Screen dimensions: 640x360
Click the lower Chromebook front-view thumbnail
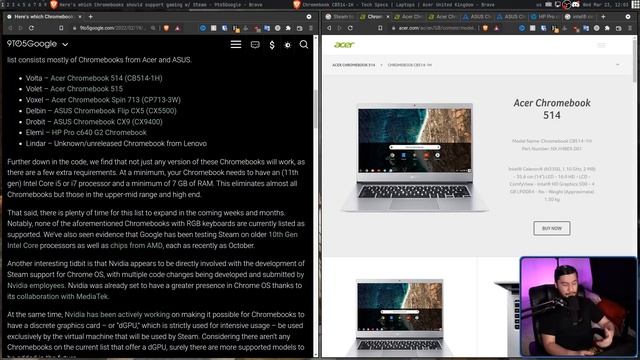click(x=399, y=317)
